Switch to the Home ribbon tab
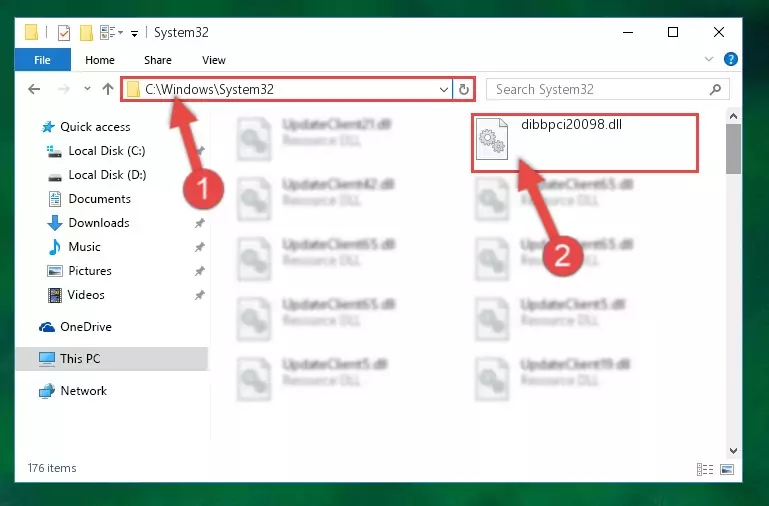 click(x=100, y=60)
